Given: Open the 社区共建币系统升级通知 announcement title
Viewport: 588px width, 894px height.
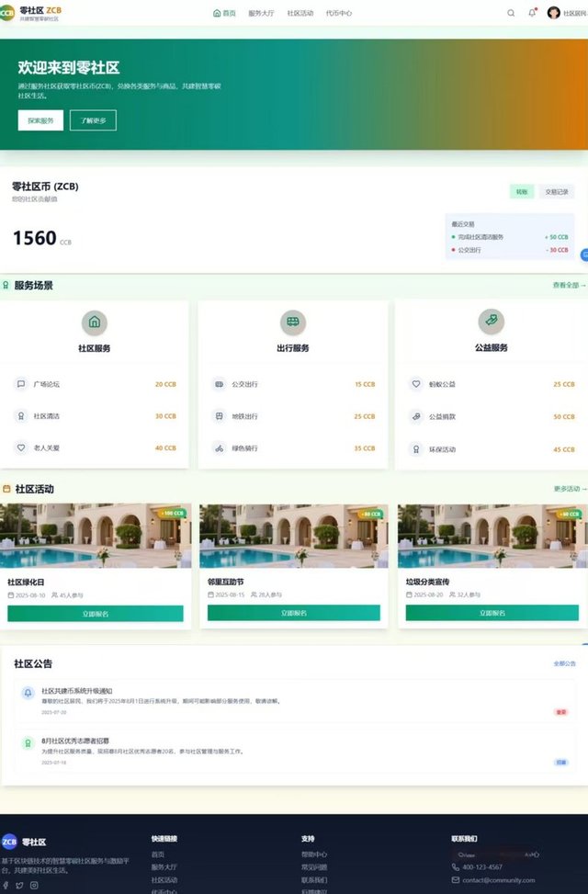Looking at the screenshot, I should tap(77, 691).
